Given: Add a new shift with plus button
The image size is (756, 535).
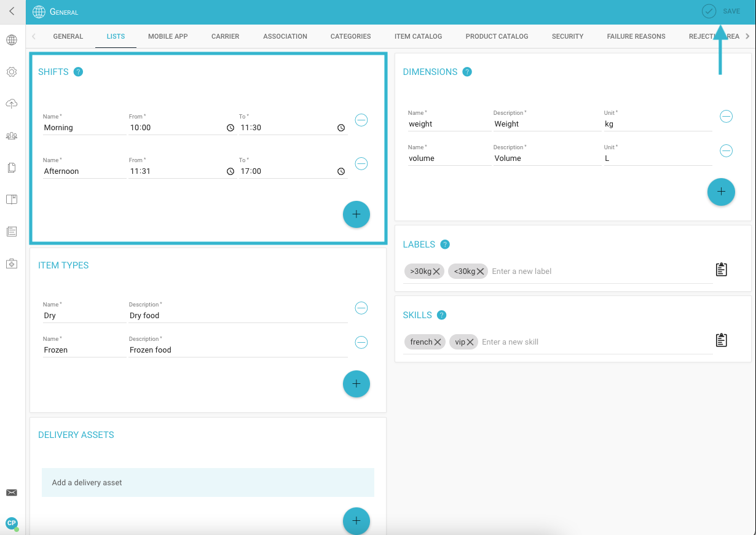Looking at the screenshot, I should [x=356, y=214].
